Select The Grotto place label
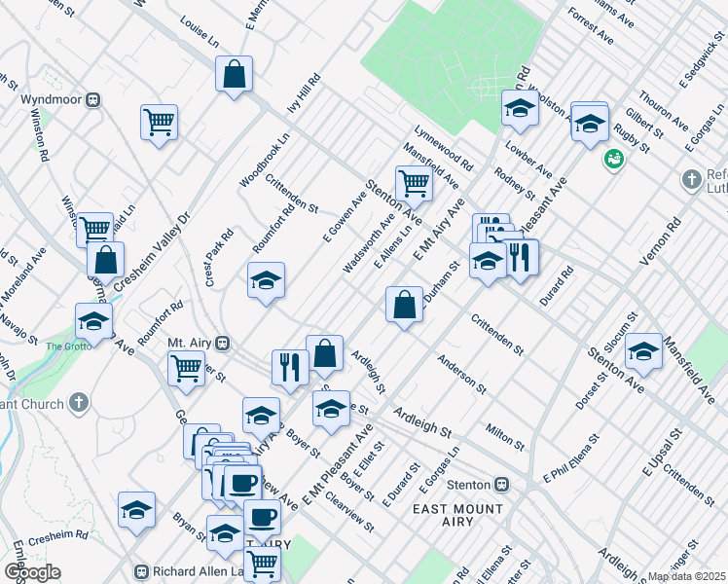728x584 pixels. (x=69, y=347)
